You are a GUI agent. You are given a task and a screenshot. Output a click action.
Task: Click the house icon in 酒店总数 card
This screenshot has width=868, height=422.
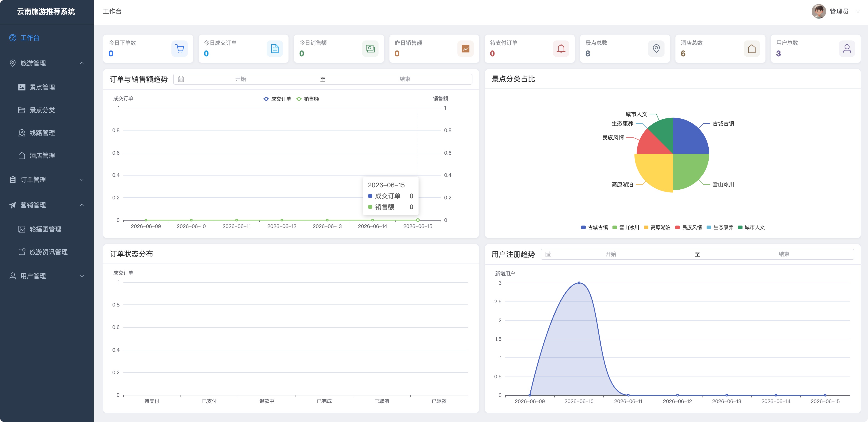point(751,49)
